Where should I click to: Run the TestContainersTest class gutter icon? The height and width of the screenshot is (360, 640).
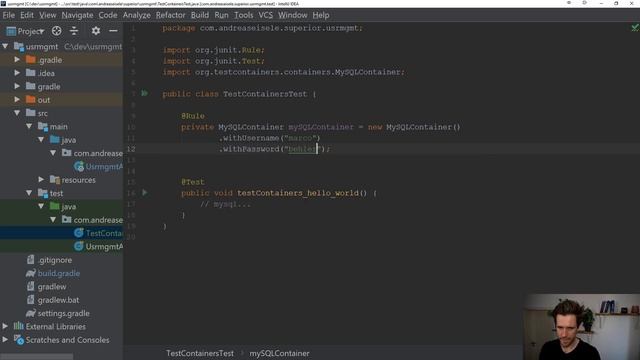[x=144, y=93]
